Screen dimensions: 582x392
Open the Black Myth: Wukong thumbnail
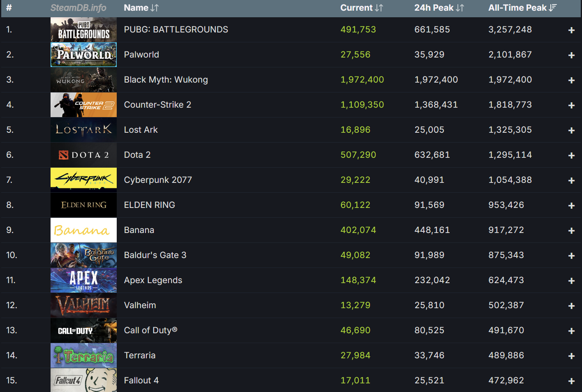point(83,80)
